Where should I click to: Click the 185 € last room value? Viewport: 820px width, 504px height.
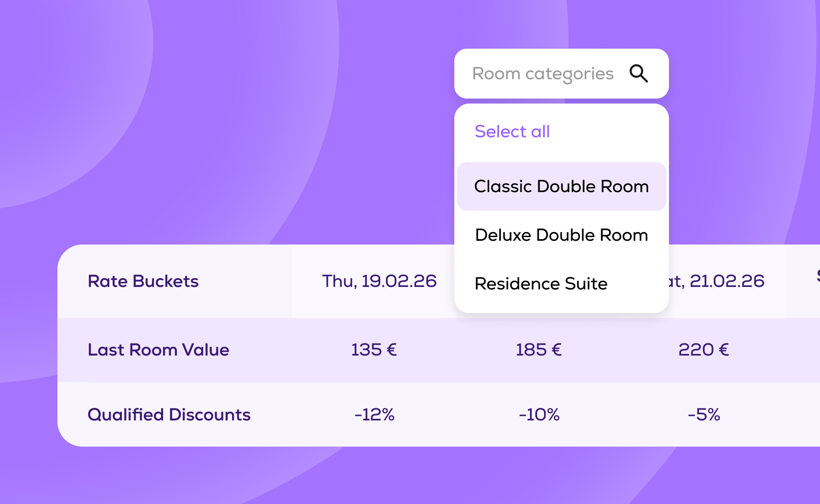539,350
